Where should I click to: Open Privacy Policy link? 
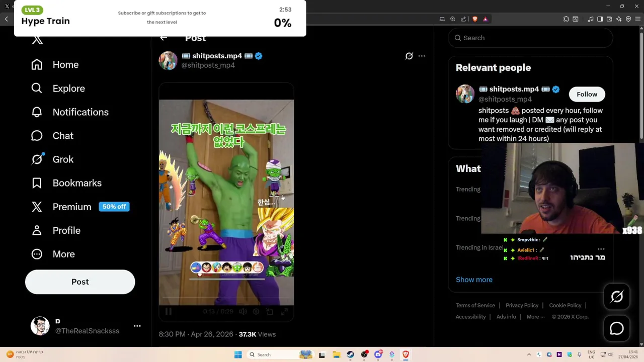(x=522, y=306)
